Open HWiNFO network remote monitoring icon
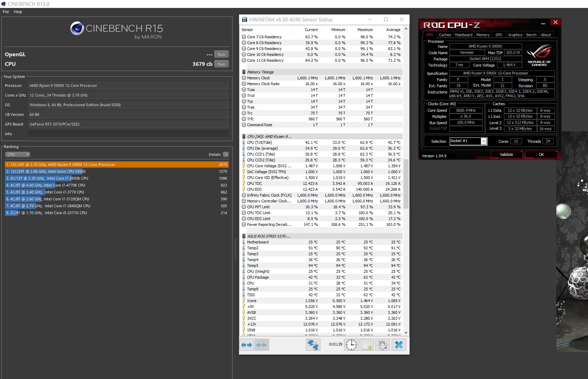Image resolution: width=588 pixels, height=379 pixels. pyautogui.click(x=313, y=345)
